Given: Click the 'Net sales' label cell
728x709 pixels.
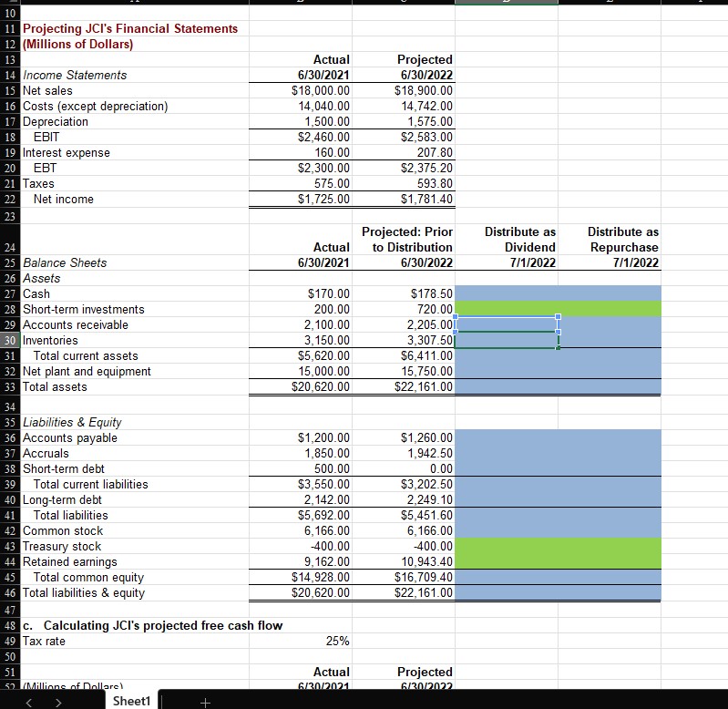Looking at the screenshot, I should 47,90.
